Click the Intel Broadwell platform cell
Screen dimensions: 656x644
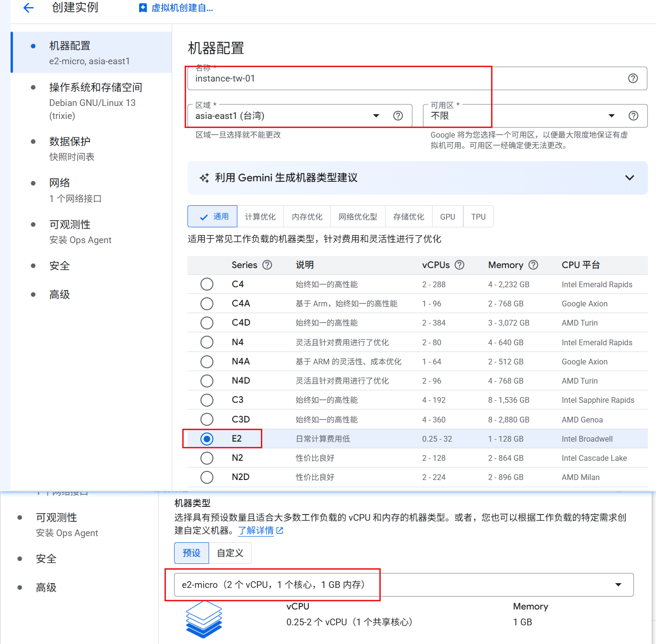[587, 439]
